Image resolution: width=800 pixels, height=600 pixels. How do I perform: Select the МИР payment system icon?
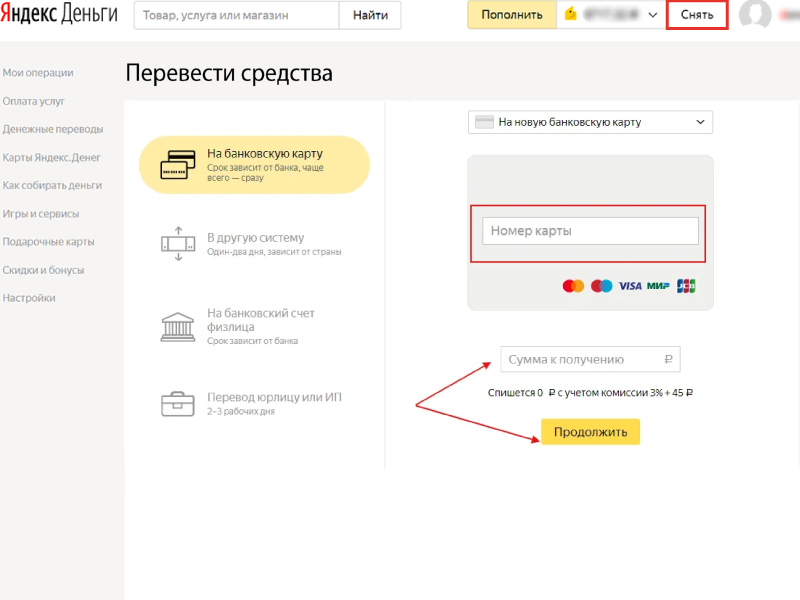658,285
